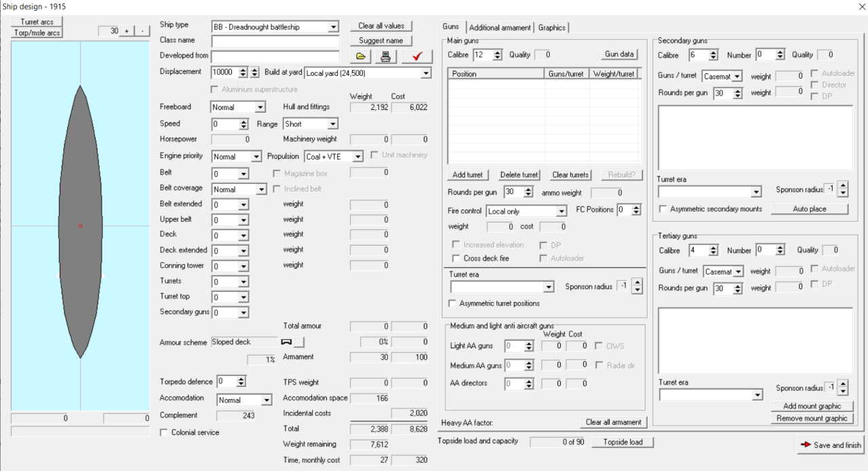Click the plus zoom button above the hull view
The height and width of the screenshot is (471, 868).
pos(126,31)
